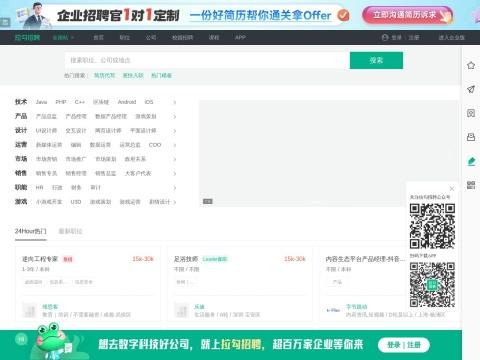The height and width of the screenshot is (360, 480).
Task: Open the city selector dropdown in navbar
Action: (63, 38)
